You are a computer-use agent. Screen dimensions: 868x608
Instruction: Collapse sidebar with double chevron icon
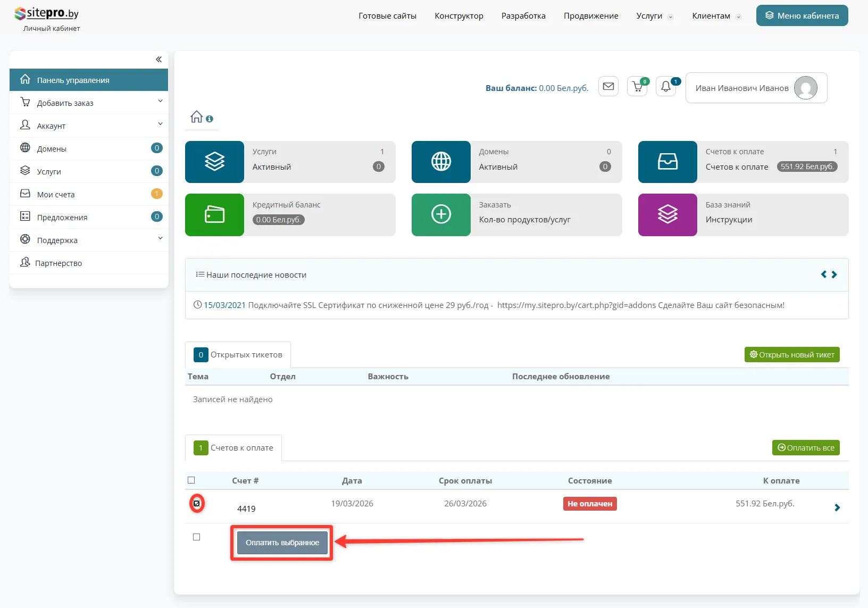[158, 60]
